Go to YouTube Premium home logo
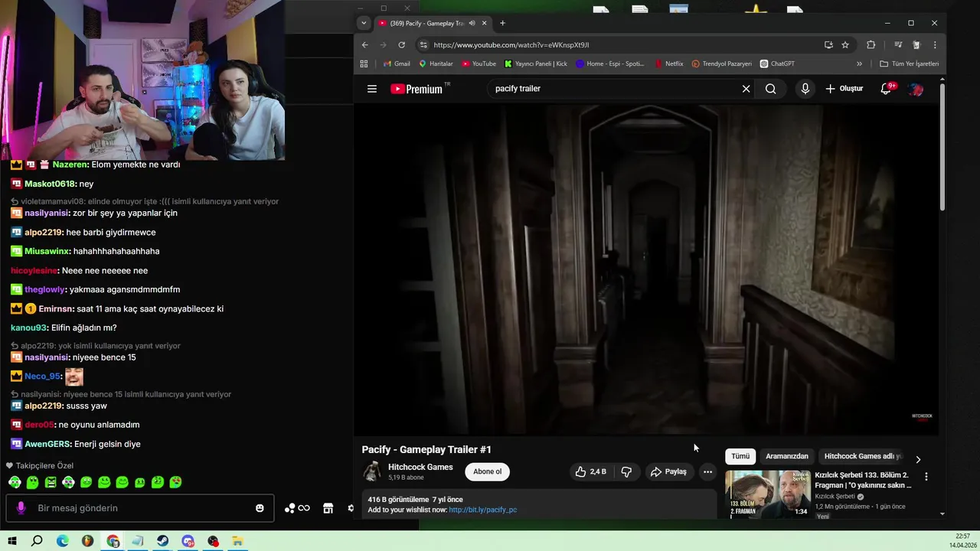This screenshot has height=551, width=980. pyautogui.click(x=416, y=89)
